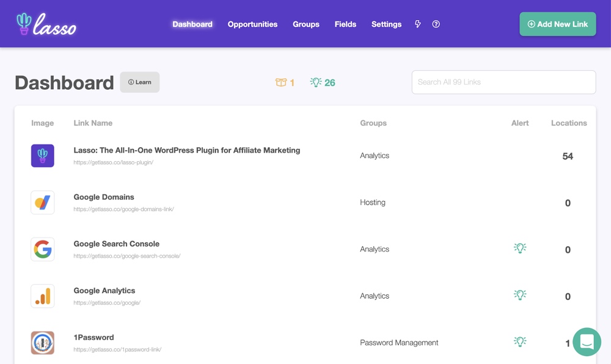Click the Lasso cactus logo

click(x=46, y=24)
